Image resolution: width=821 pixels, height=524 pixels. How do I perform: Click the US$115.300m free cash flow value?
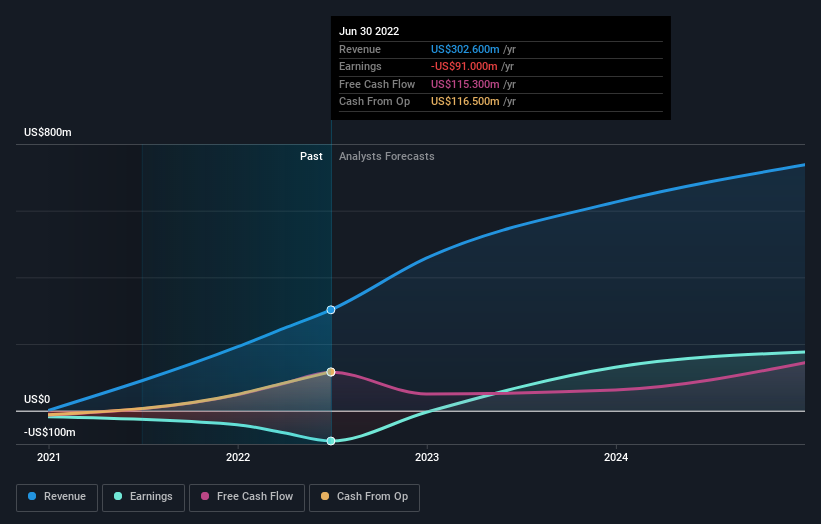point(465,84)
